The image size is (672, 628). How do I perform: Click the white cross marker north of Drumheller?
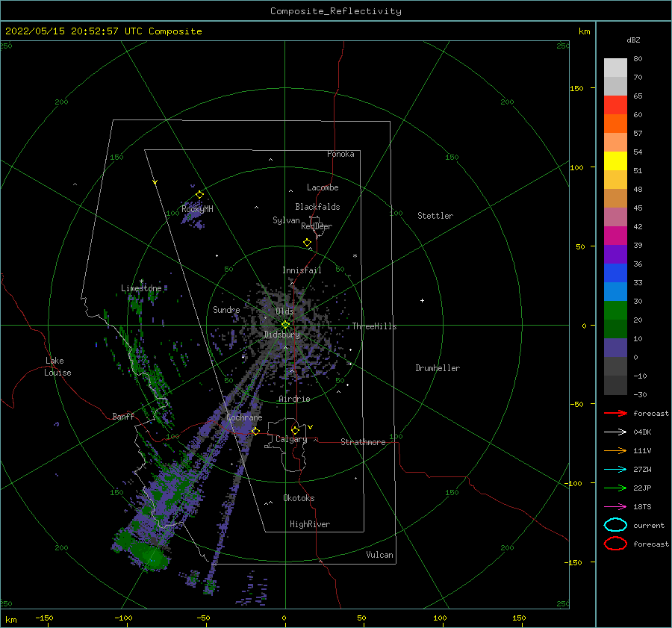[422, 300]
